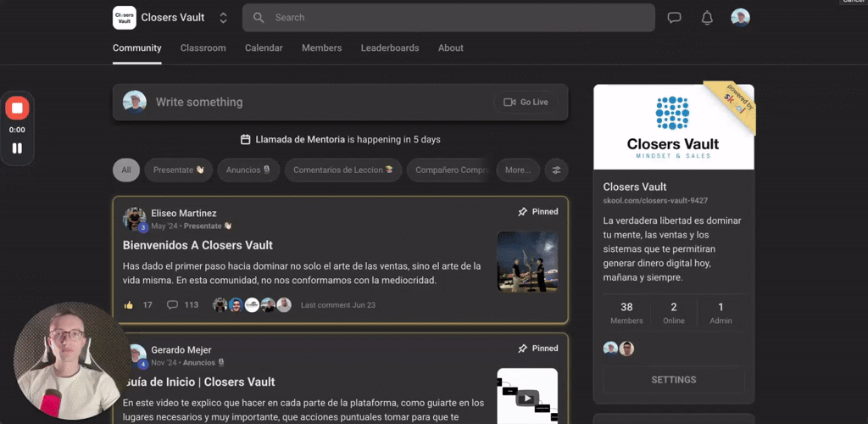Click the Search input field
The width and height of the screenshot is (868, 424).
pos(448,18)
